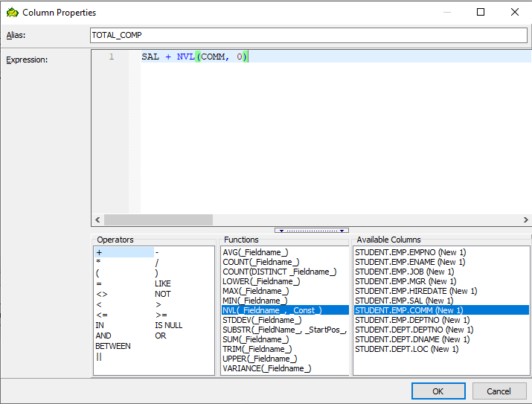
Task: Select the ) operator
Action: pos(156,273)
